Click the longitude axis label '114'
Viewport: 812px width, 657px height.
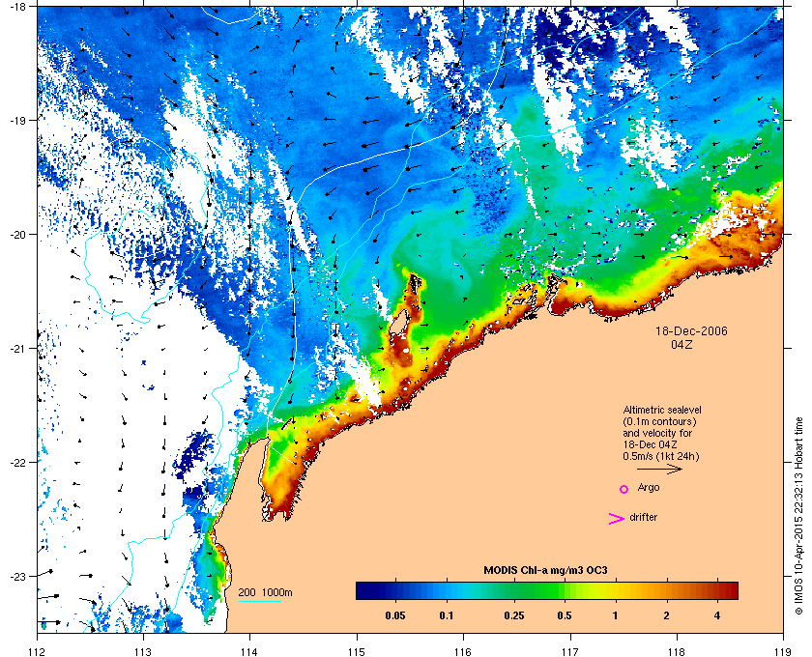[249, 651]
